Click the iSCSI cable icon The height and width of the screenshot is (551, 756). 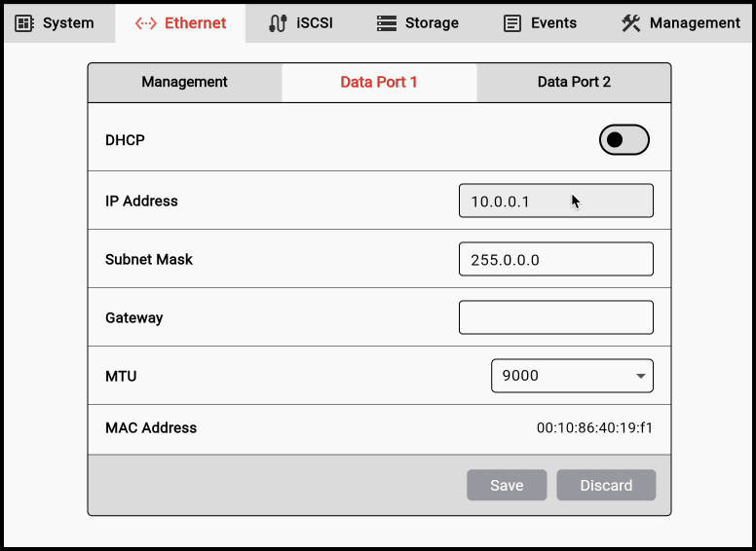pyautogui.click(x=278, y=22)
